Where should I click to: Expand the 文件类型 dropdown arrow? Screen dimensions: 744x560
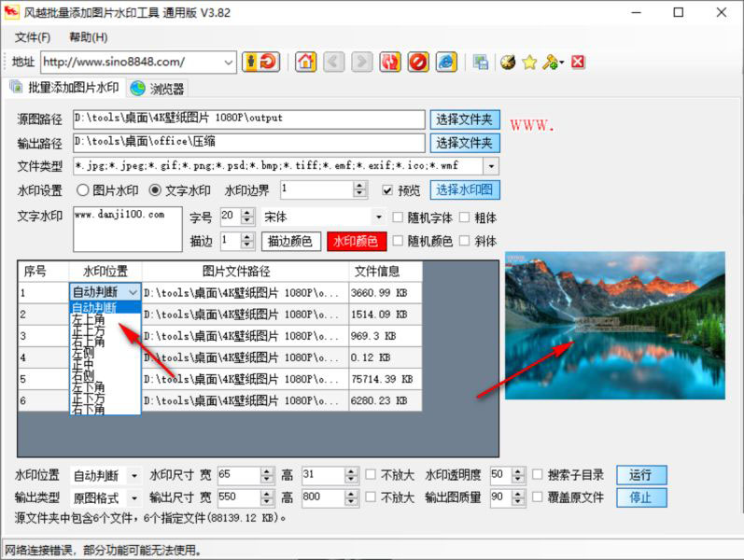491,166
